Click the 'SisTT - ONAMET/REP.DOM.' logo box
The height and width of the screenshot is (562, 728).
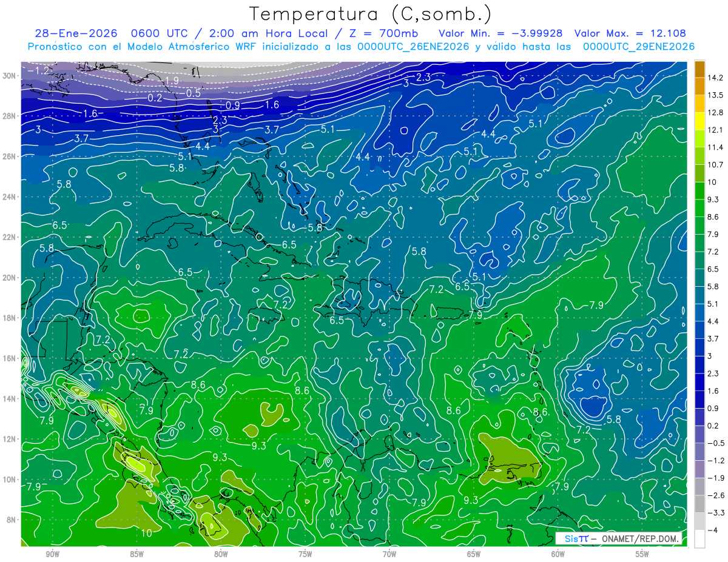(x=620, y=538)
